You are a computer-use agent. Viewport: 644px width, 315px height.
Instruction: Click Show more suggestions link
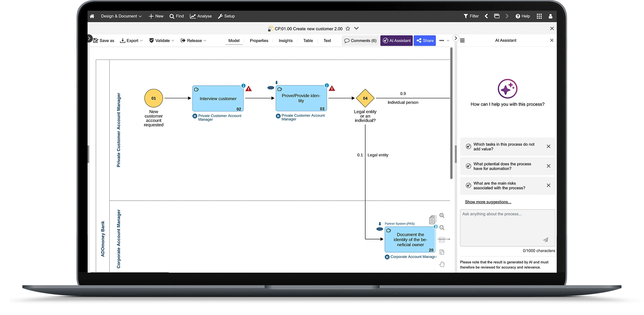pos(488,202)
